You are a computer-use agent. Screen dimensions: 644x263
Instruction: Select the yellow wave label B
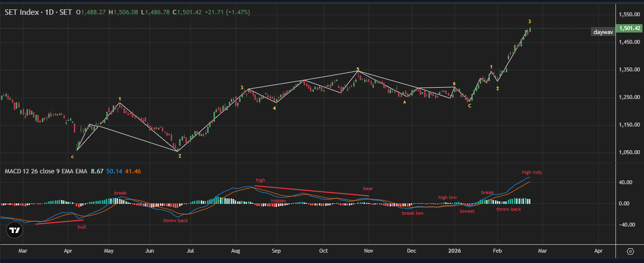(454, 84)
